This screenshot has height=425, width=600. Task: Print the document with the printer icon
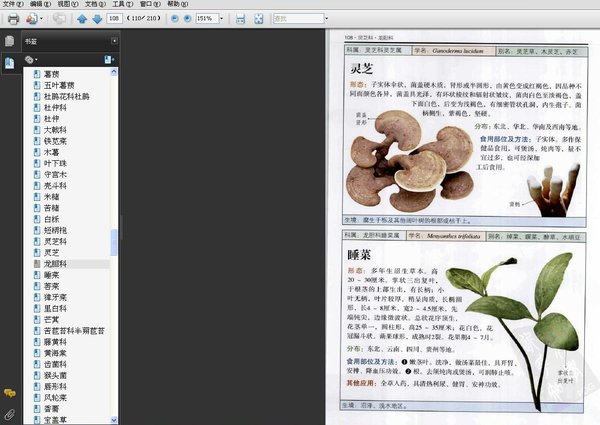point(13,18)
